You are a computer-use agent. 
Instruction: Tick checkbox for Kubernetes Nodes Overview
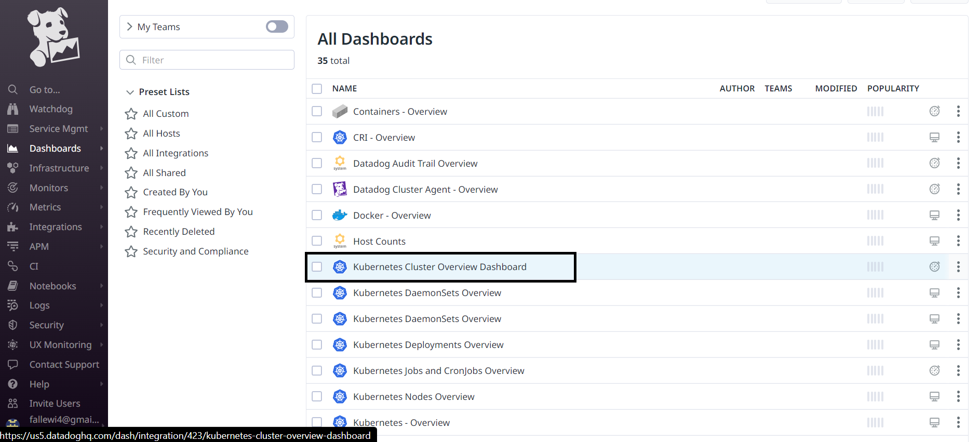pos(317,396)
